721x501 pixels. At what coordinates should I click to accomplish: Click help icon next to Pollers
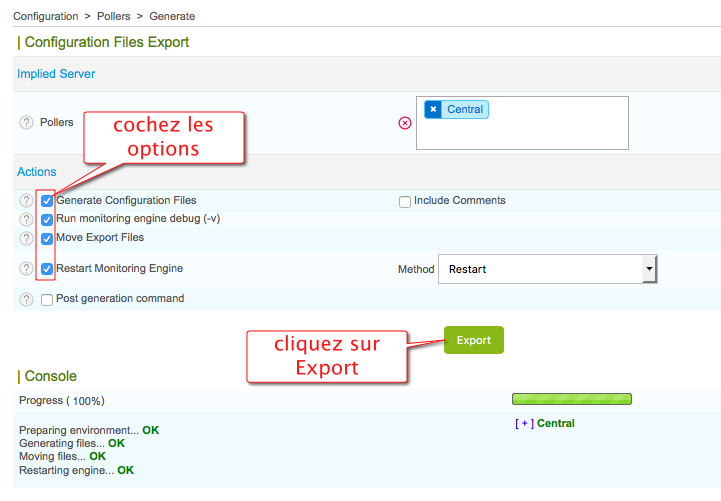(x=26, y=122)
